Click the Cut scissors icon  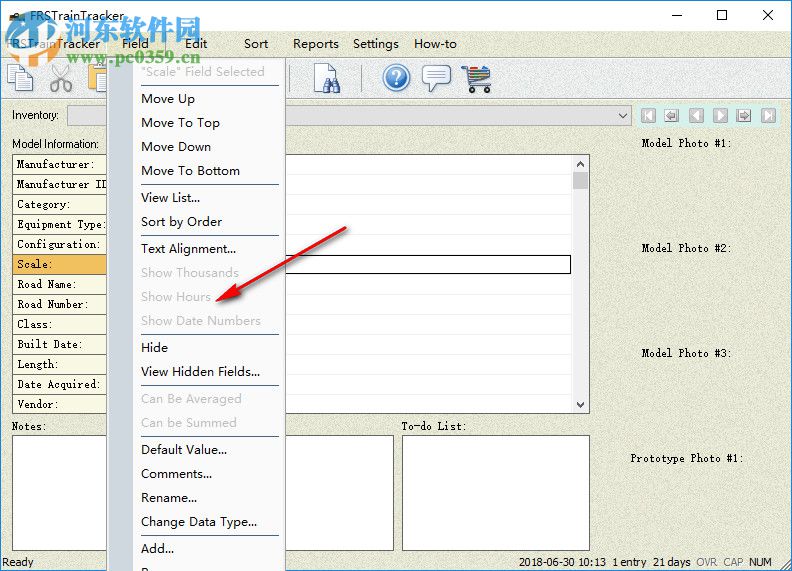[61, 78]
